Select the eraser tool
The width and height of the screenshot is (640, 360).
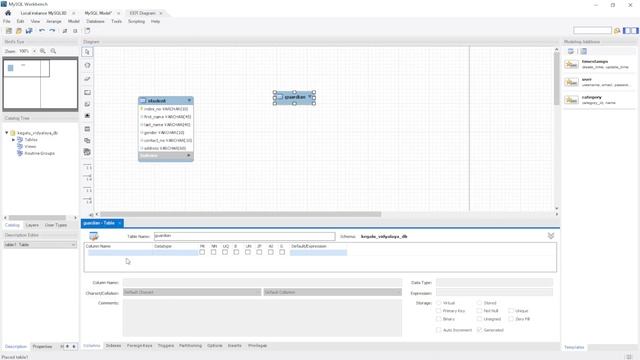coord(87,79)
